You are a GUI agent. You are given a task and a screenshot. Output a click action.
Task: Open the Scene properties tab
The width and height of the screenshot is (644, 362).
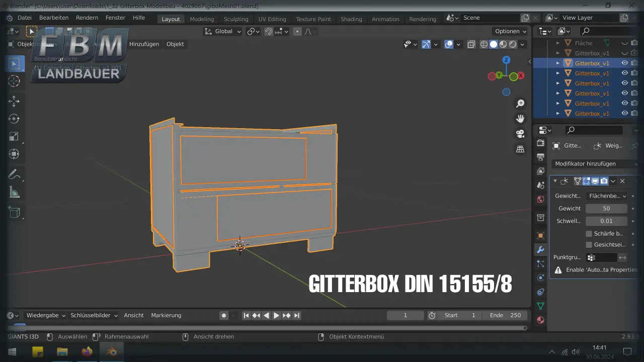click(541, 185)
